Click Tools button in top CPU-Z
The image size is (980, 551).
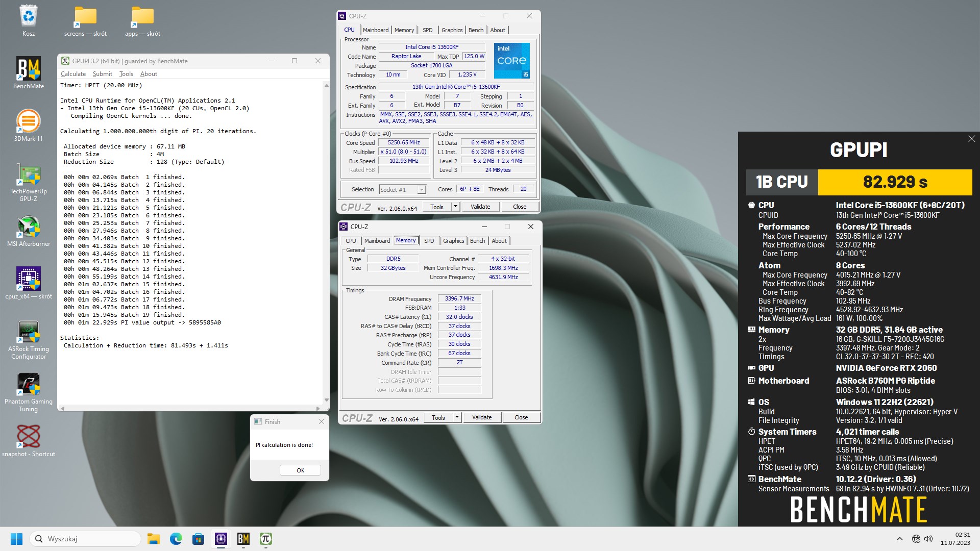coord(437,207)
